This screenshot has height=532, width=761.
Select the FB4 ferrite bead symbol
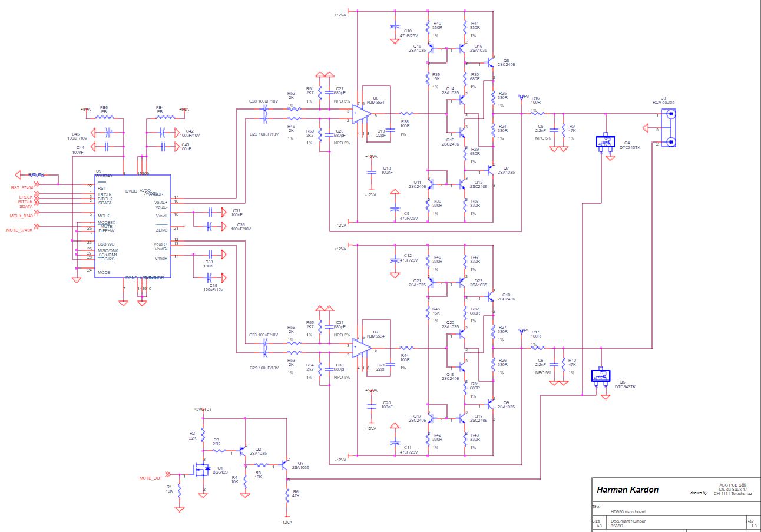click(x=159, y=117)
